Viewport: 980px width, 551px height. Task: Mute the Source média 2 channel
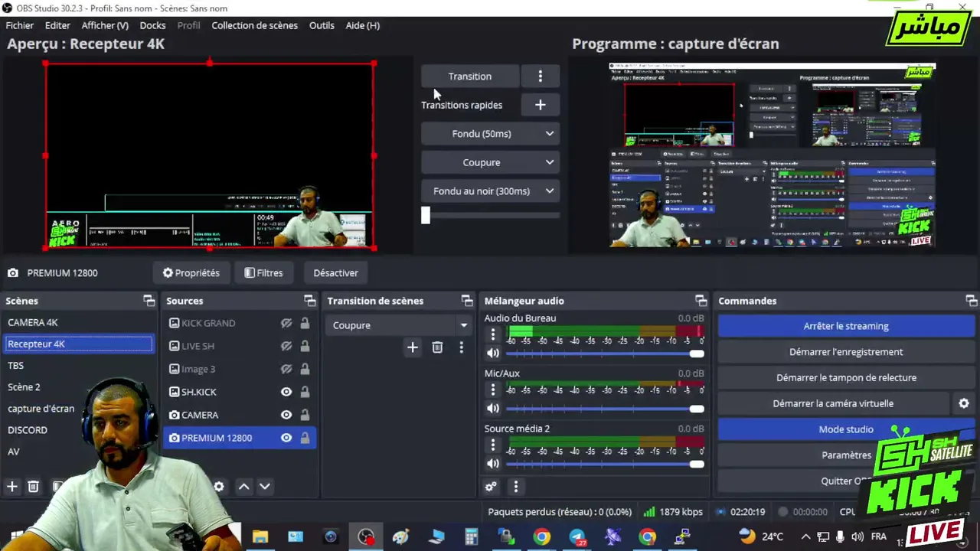pyautogui.click(x=493, y=464)
